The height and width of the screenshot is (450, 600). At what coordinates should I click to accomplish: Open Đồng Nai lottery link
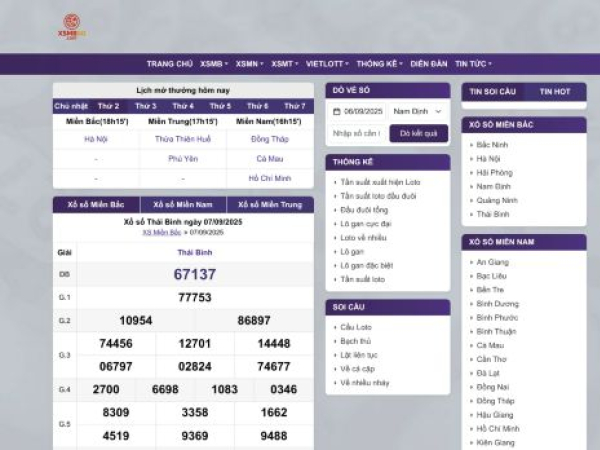[x=492, y=387]
